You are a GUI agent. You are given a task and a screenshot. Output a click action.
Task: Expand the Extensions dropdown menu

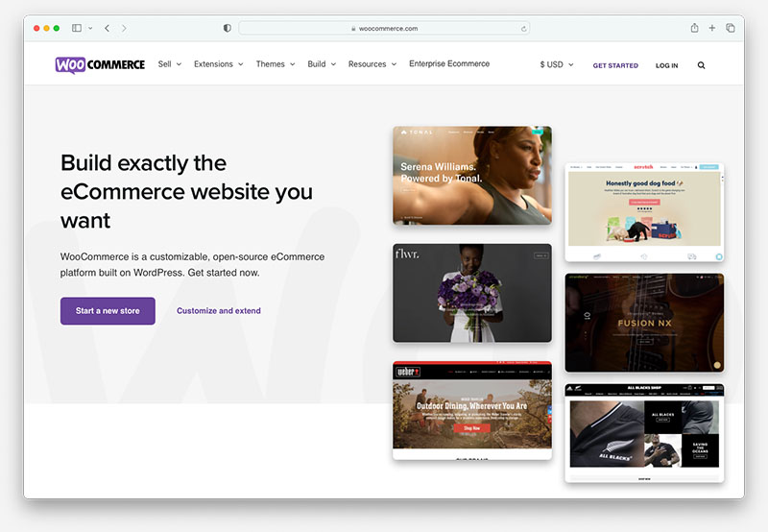(x=219, y=64)
